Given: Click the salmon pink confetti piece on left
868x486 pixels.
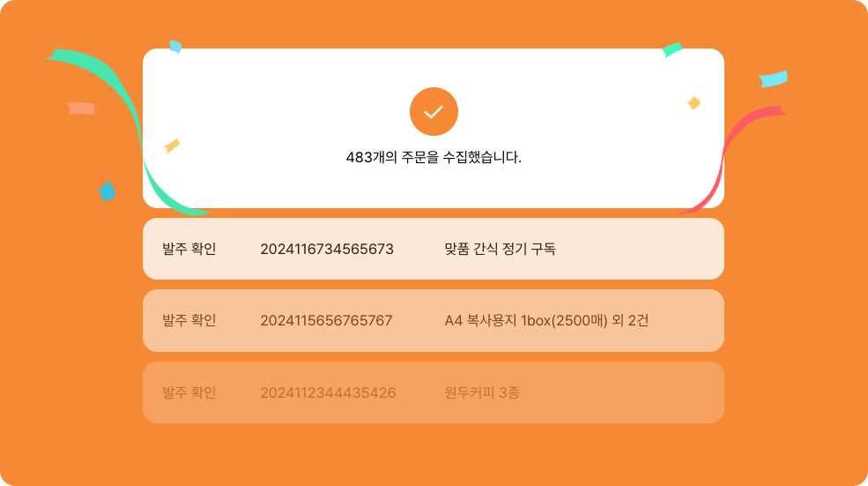Looking at the screenshot, I should click(81, 108).
